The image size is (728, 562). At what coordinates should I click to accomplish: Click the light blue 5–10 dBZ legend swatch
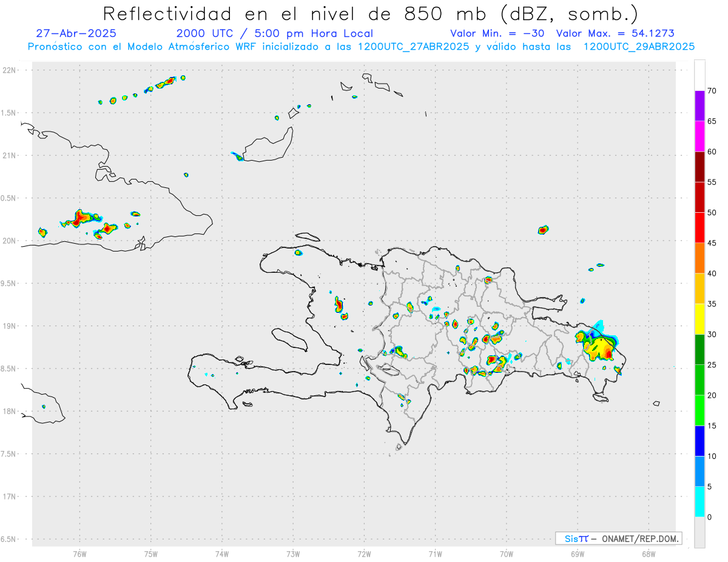pyautogui.click(x=699, y=472)
